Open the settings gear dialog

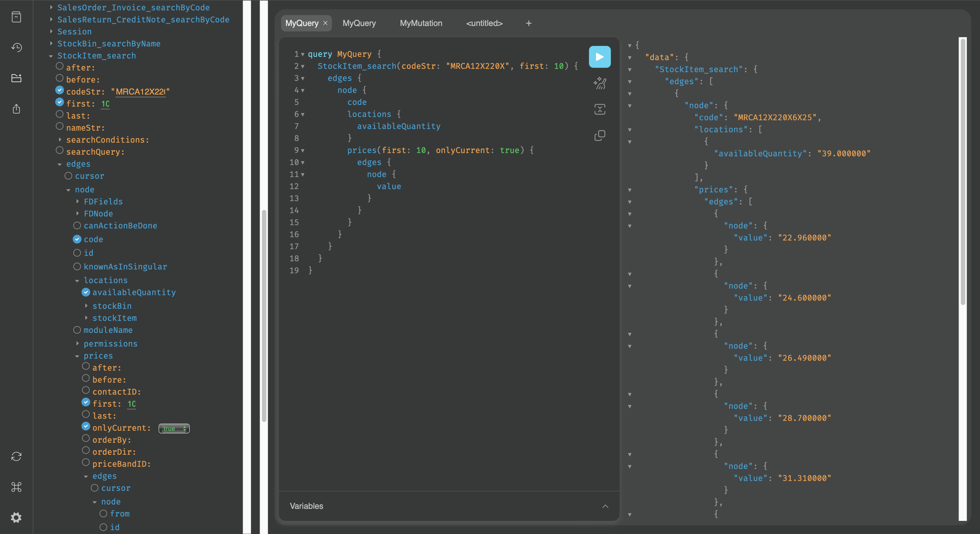tap(16, 517)
